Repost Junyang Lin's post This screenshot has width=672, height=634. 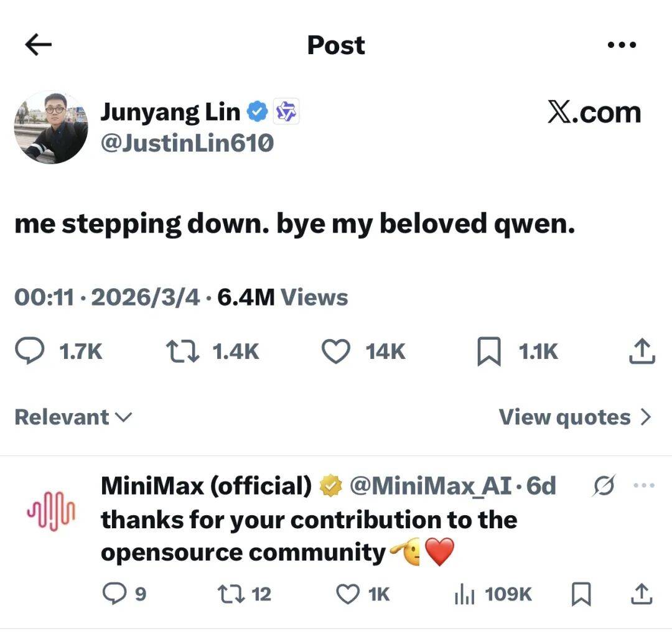pos(182,352)
